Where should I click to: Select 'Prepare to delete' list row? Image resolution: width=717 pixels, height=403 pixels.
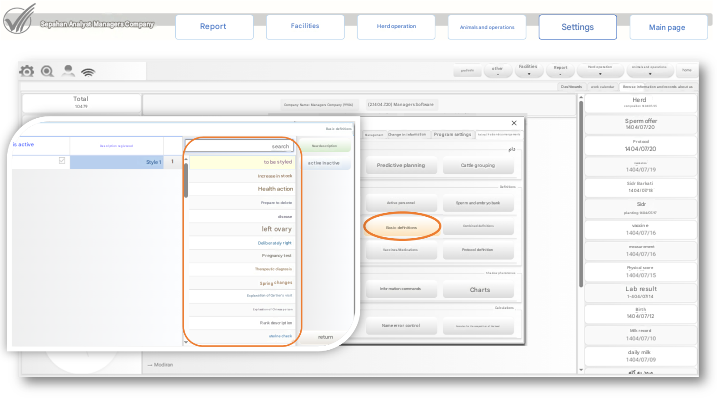241,202
